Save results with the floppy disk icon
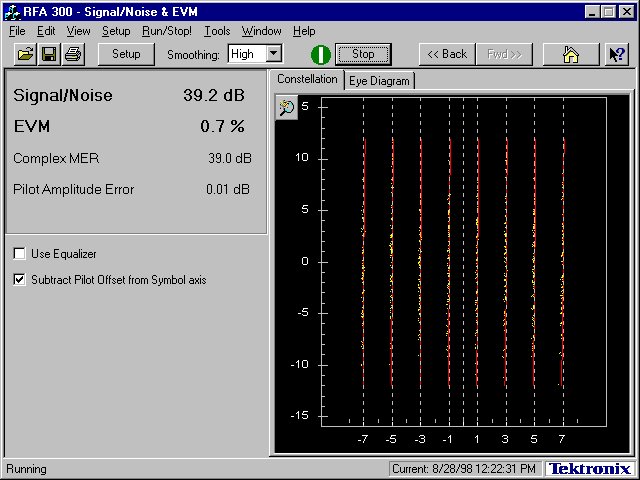The width and height of the screenshot is (640, 480). 49,54
